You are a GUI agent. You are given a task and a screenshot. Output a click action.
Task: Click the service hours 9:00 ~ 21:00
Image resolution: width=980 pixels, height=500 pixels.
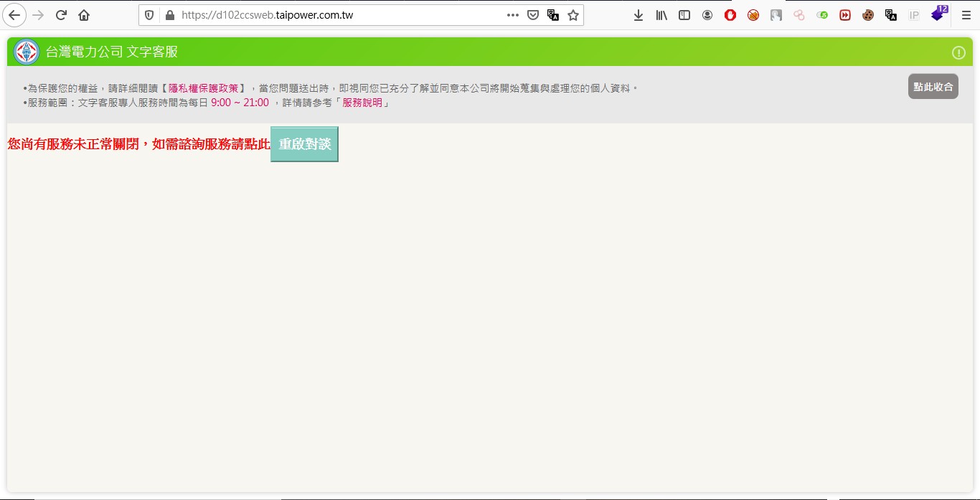(x=240, y=103)
